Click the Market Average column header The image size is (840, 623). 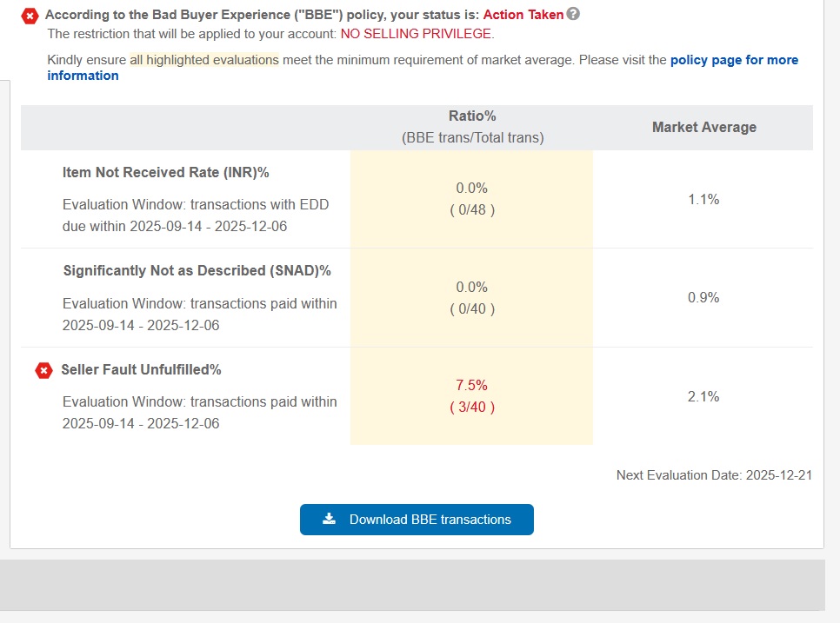coord(704,128)
